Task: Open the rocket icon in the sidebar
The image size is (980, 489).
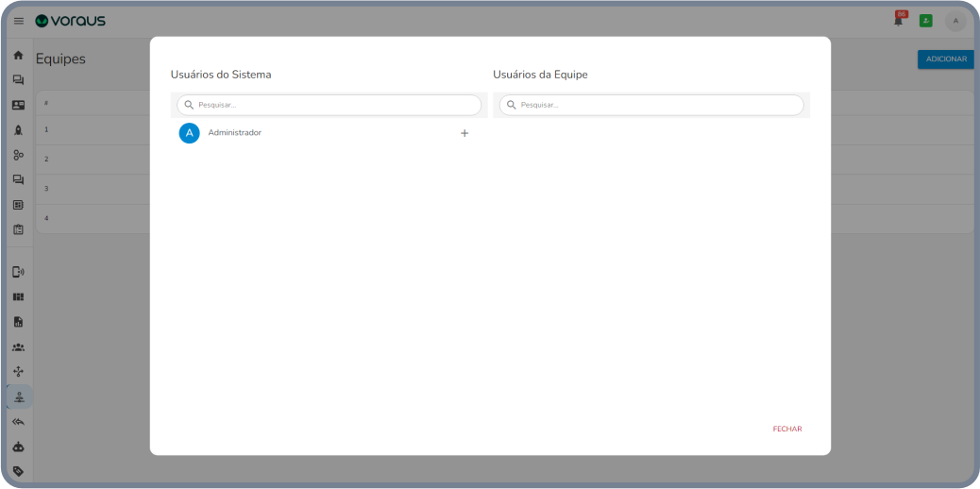Action: point(18,130)
